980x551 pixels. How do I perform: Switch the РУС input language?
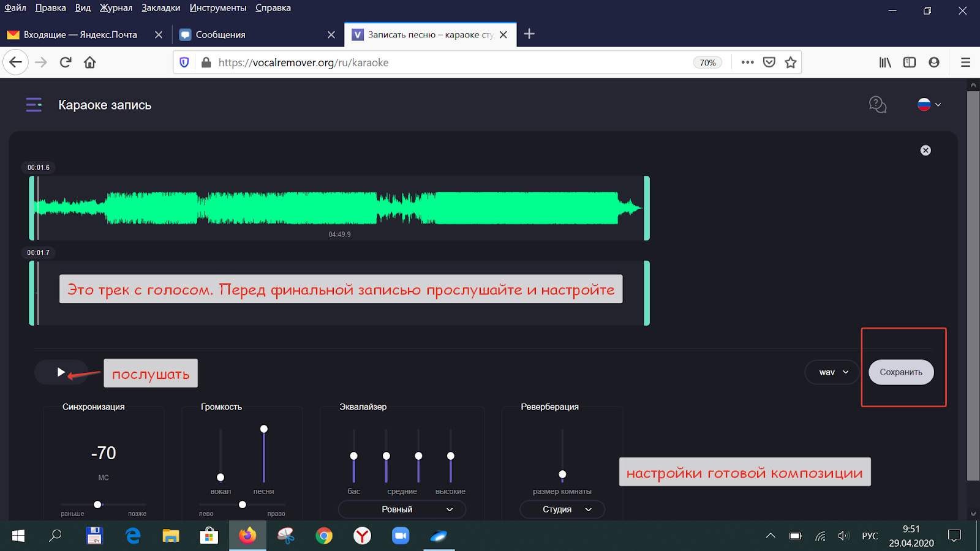(870, 536)
